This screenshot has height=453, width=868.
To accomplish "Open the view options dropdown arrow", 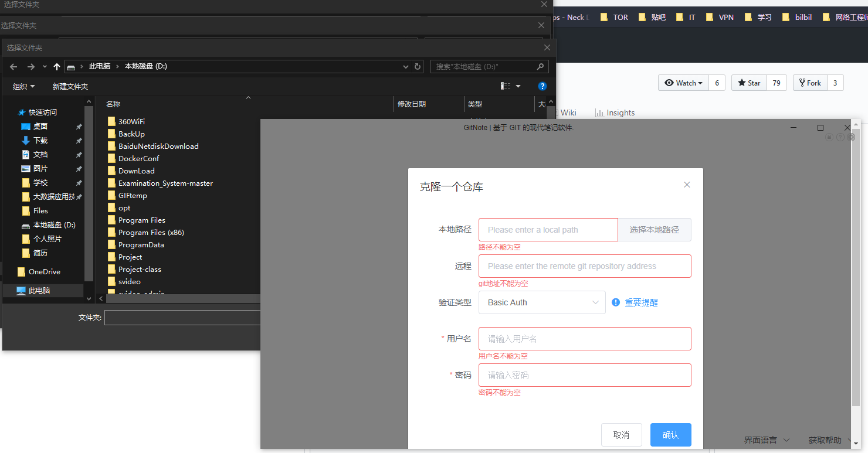I will pyautogui.click(x=518, y=86).
